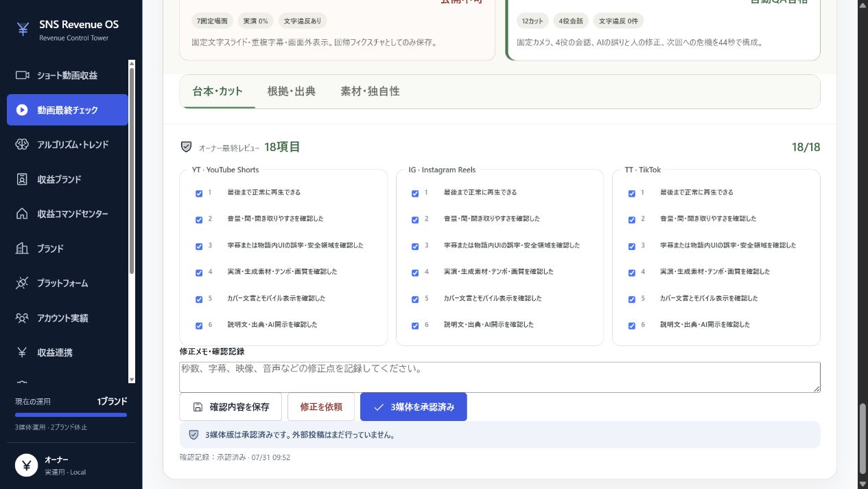Toggle TikTok item 3 字幕 checkbox

[632, 247]
